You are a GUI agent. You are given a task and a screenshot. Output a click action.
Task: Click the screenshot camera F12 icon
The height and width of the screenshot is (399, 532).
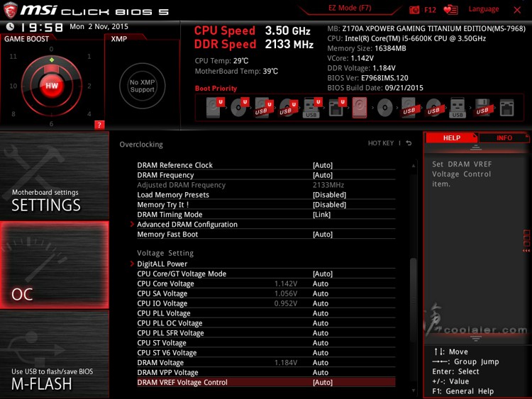(x=414, y=10)
